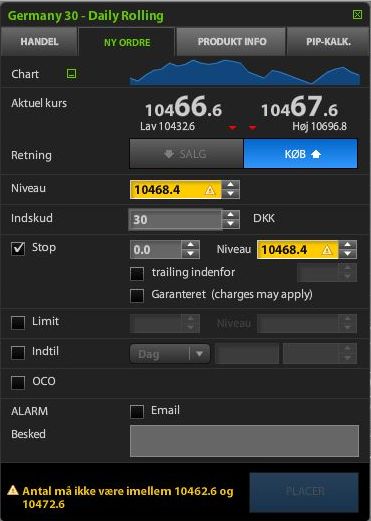This screenshot has width=371, height=521.
Task: Click the mini price chart
Action: (x=245, y=73)
